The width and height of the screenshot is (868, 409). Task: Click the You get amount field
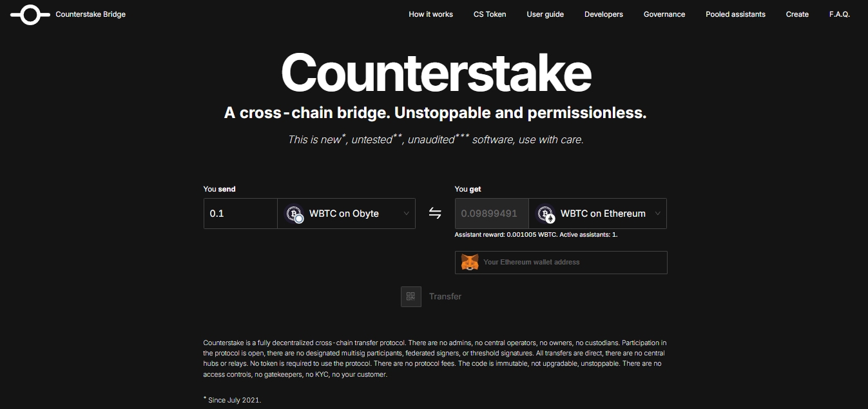492,214
